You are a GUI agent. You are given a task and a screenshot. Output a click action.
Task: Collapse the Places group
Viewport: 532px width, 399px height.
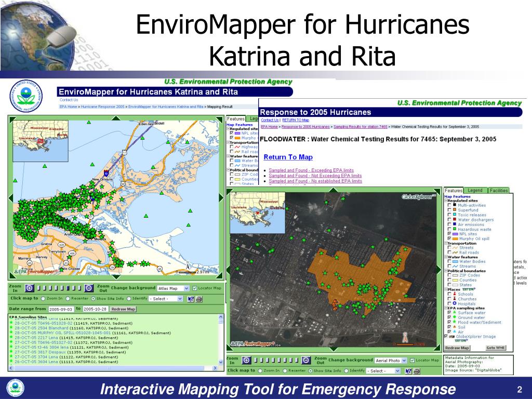tap(446, 289)
